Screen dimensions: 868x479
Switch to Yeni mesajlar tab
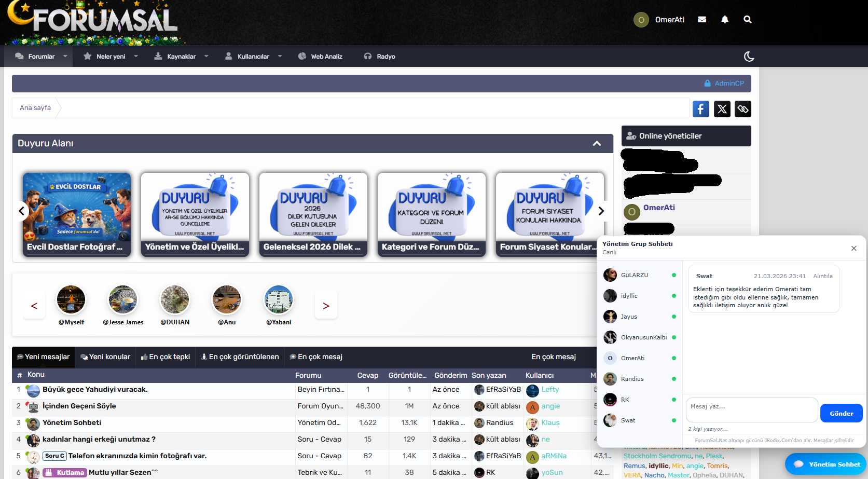[43, 357]
